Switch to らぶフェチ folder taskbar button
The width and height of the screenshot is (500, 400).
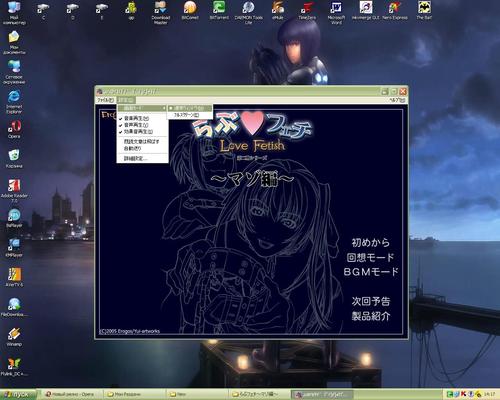pyautogui.click(x=259, y=394)
